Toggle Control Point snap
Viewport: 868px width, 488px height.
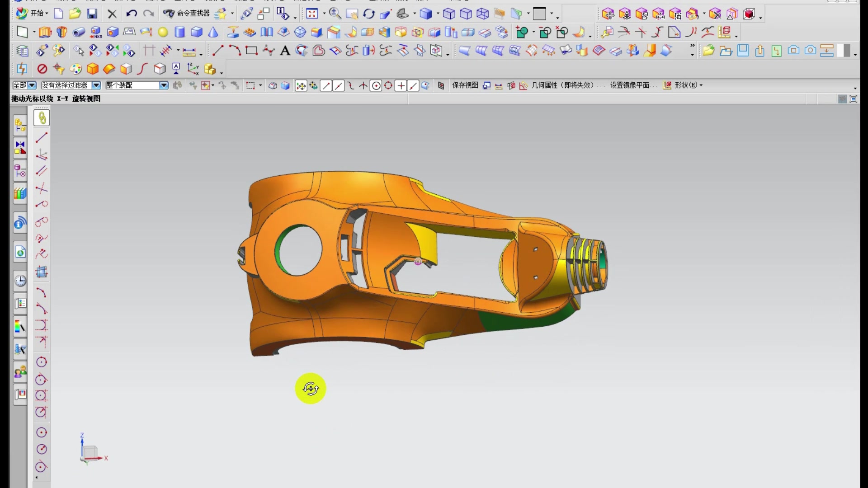tap(350, 85)
